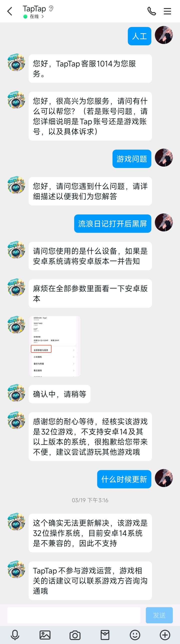Image resolution: width=180 pixels, height=644 pixels.
Task: Open the image gallery picker icon
Action: [45, 635]
